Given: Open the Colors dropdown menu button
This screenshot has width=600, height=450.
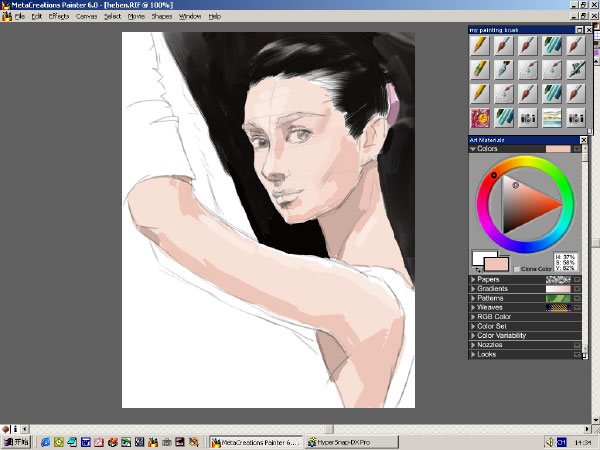Looking at the screenshot, I should [x=577, y=148].
